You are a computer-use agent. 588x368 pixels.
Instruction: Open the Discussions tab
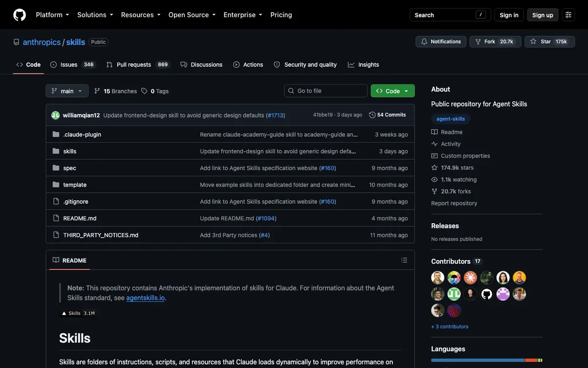pyautogui.click(x=201, y=65)
